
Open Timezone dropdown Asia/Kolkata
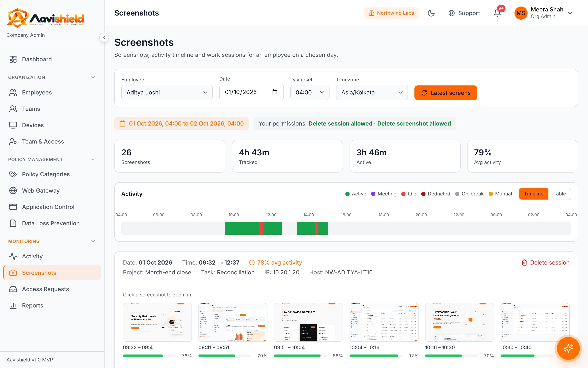pos(372,92)
